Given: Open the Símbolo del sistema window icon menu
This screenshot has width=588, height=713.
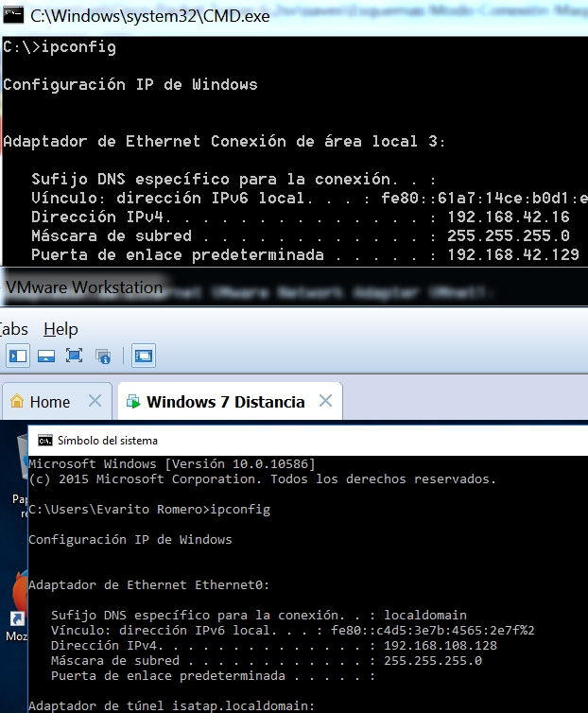Looking at the screenshot, I should coord(43,440).
